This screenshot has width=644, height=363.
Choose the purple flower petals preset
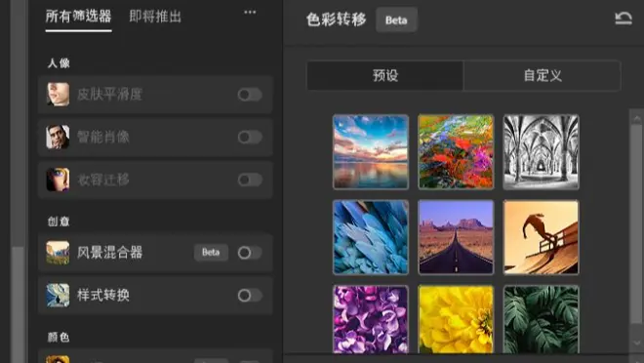click(371, 319)
